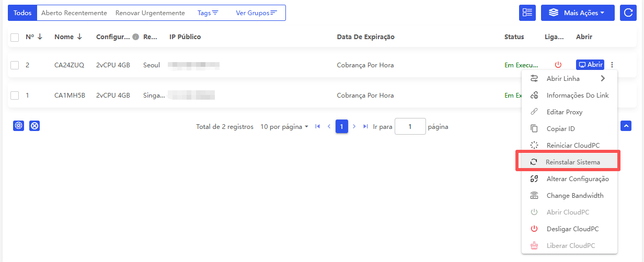Image resolution: width=644 pixels, height=262 pixels.
Task: Click Em Execução status for CA24ZUQ
Action: coord(521,65)
